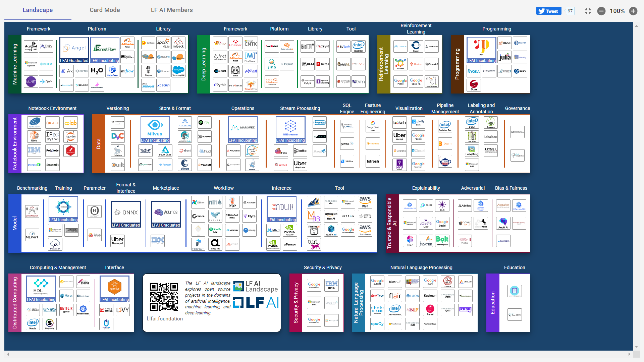
Task: Click the Uber Neuropod icon
Action: pyautogui.click(x=118, y=241)
